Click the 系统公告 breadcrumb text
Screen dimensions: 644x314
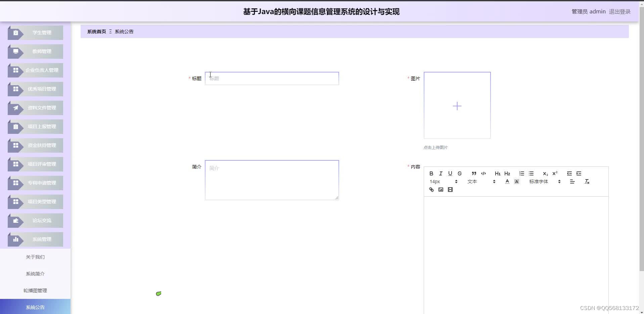[x=124, y=32]
